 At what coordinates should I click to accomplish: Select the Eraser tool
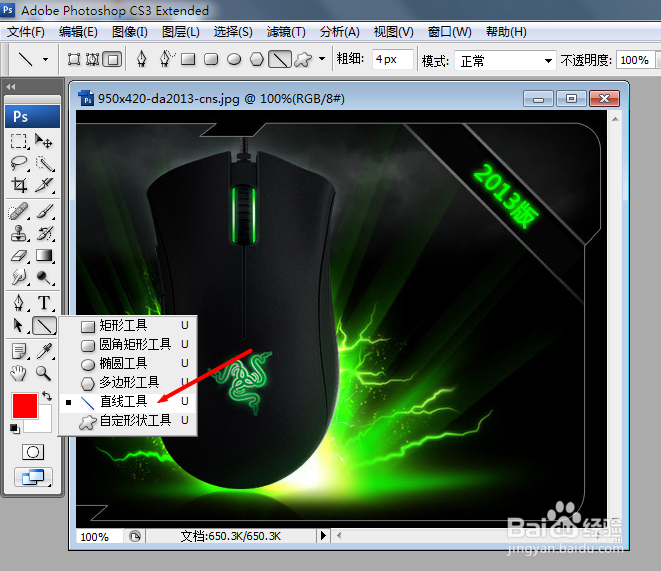pos(19,255)
